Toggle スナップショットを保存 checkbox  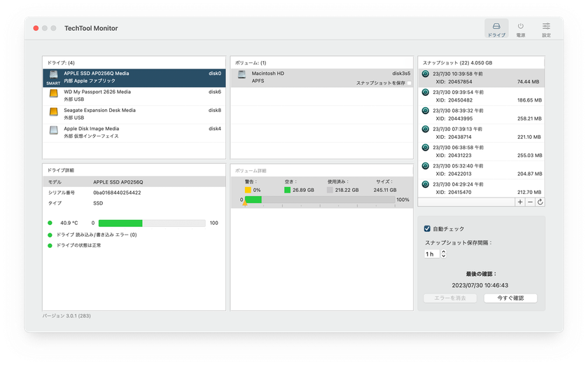point(409,83)
